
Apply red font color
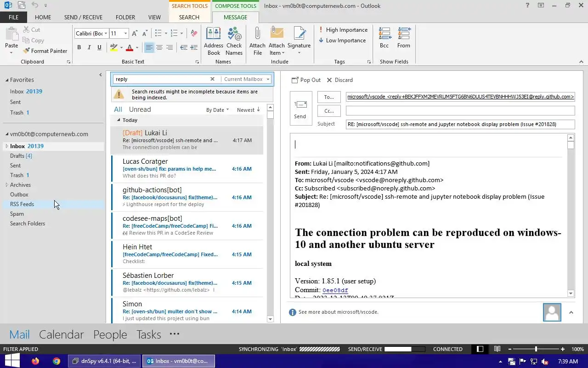pyautogui.click(x=130, y=47)
